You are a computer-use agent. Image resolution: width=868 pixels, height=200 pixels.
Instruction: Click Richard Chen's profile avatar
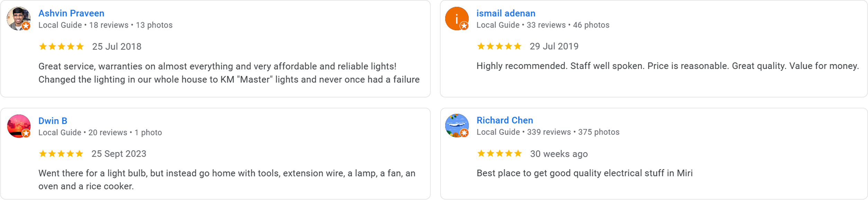(x=456, y=126)
